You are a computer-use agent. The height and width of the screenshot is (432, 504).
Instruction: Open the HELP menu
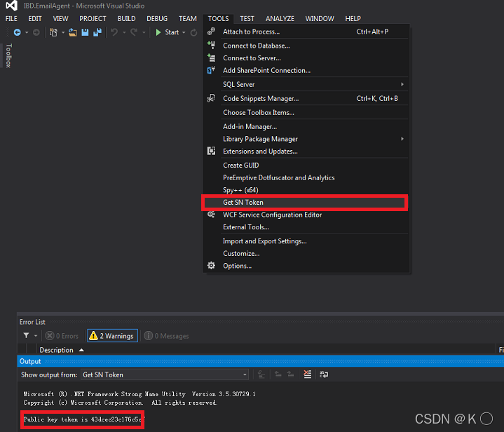353,19
